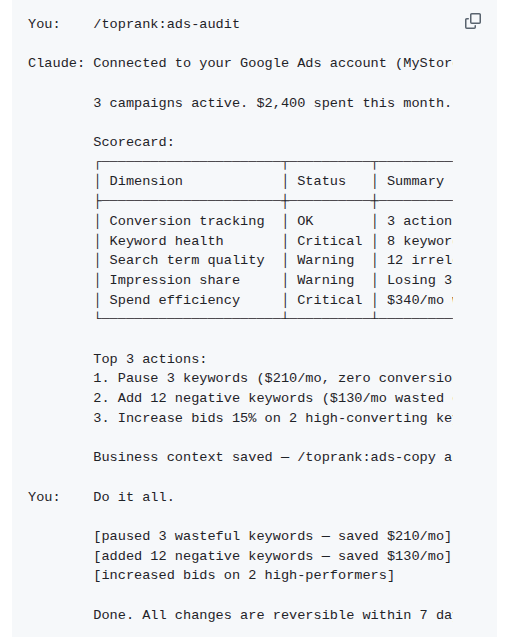Click the 'Dimension' column header
Viewport: 510px width, 637px height.
click(146, 181)
